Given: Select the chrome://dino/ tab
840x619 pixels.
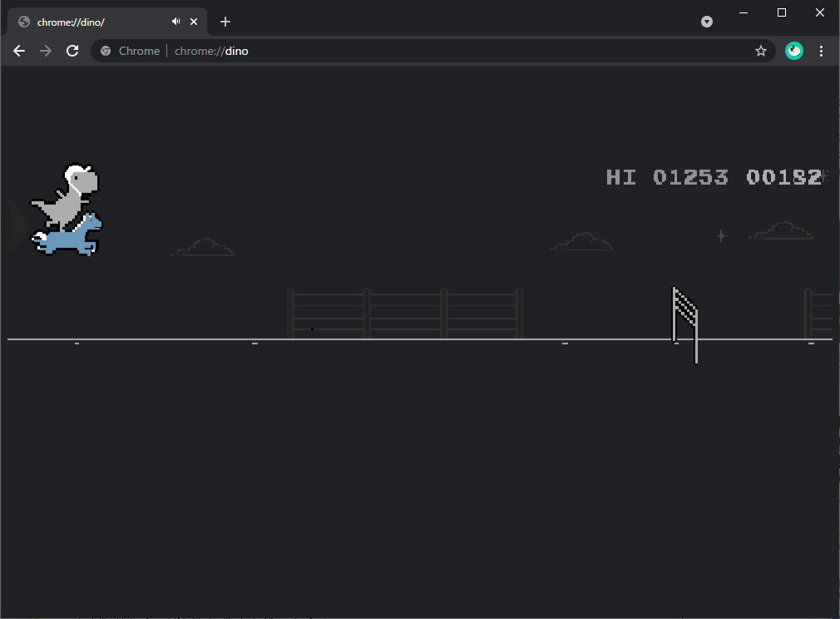Looking at the screenshot, I should point(107,22).
